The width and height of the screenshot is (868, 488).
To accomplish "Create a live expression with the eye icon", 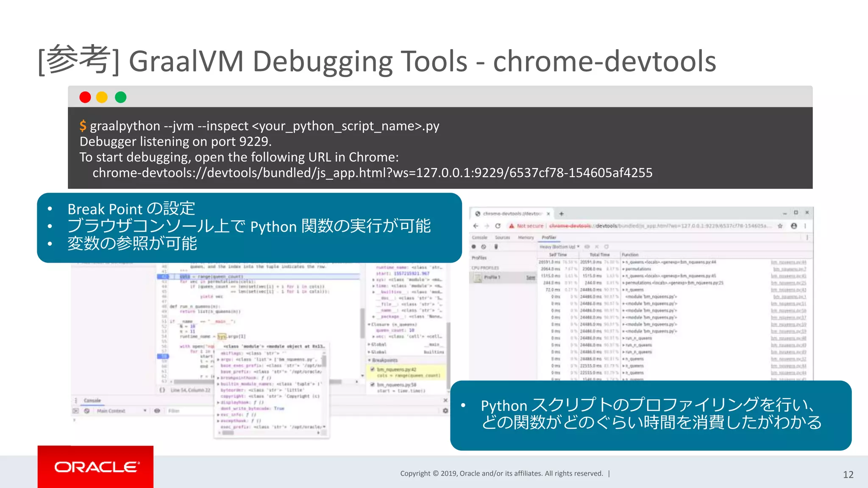I will click(x=157, y=411).
